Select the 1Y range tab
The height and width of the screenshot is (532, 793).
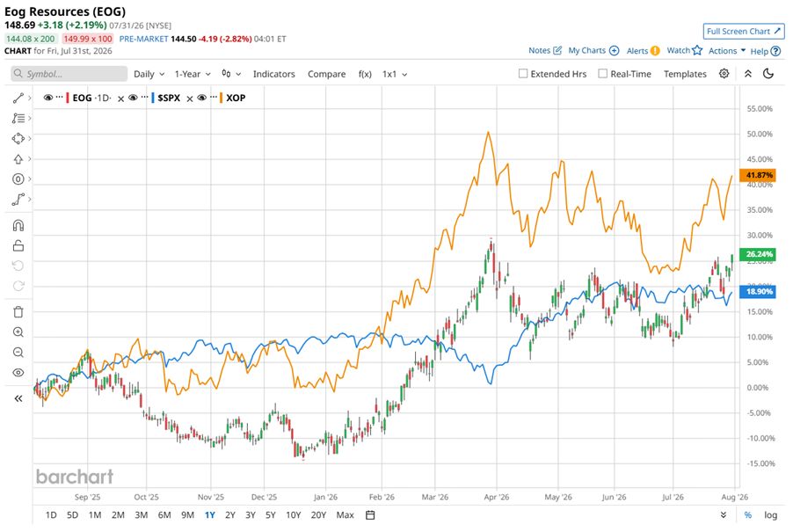tap(210, 514)
